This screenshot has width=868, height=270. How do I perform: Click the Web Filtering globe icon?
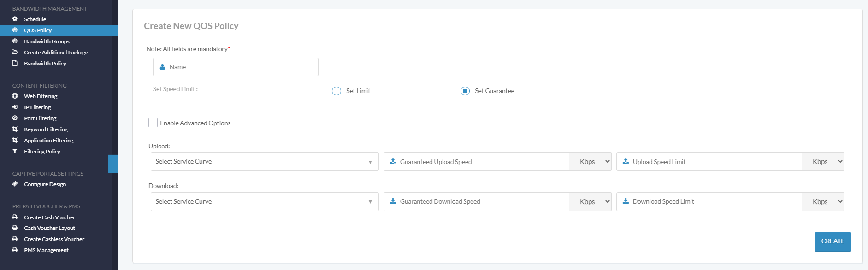pos(15,96)
